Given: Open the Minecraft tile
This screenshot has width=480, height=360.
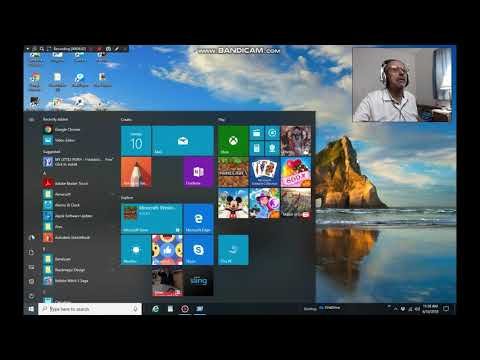Looking at the screenshot, I should pos(233,172).
